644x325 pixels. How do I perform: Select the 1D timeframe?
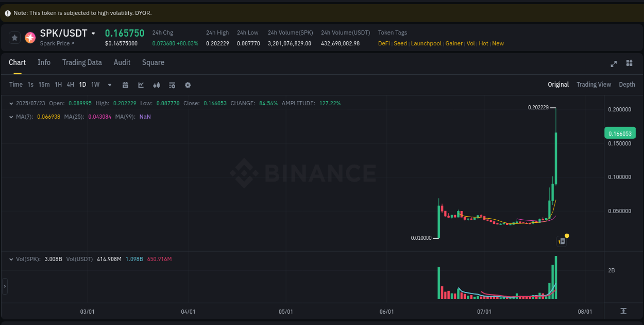pyautogui.click(x=82, y=85)
